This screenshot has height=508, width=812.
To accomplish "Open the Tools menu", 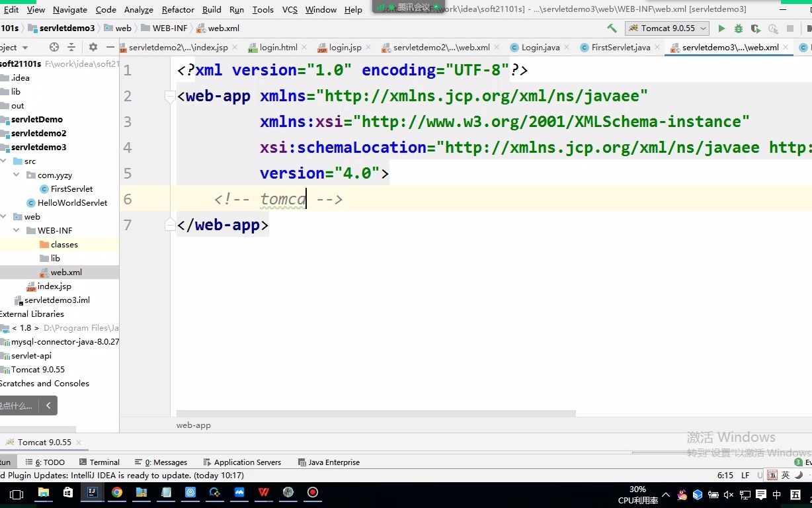I will (x=263, y=10).
